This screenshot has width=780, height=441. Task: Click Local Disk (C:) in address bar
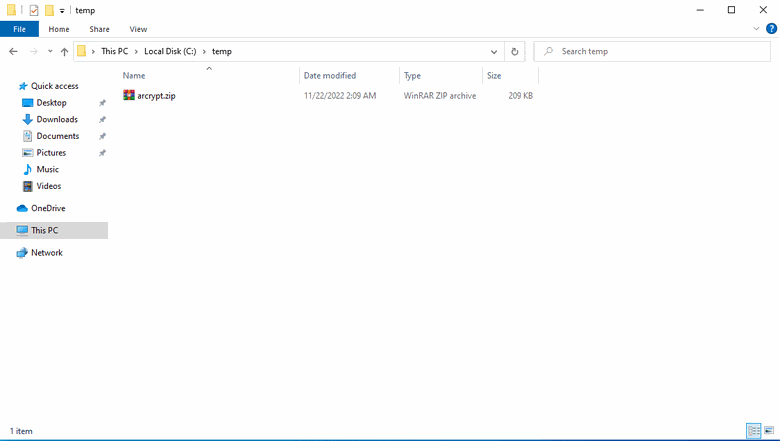[170, 51]
